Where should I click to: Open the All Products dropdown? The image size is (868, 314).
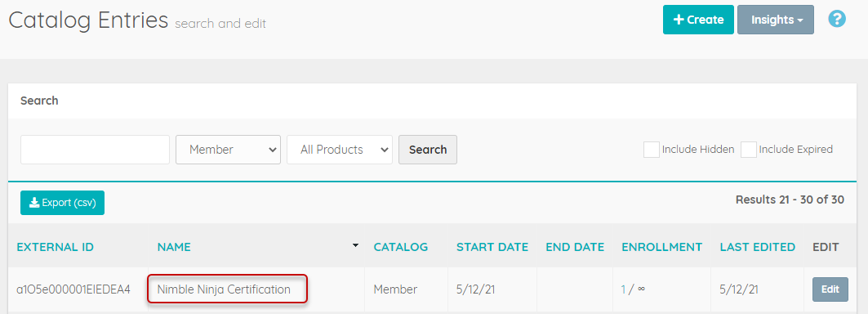[x=340, y=150]
